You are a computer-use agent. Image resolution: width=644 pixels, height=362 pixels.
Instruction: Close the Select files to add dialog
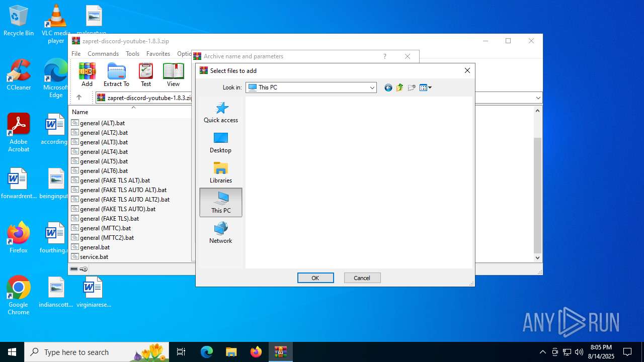pyautogui.click(x=467, y=70)
